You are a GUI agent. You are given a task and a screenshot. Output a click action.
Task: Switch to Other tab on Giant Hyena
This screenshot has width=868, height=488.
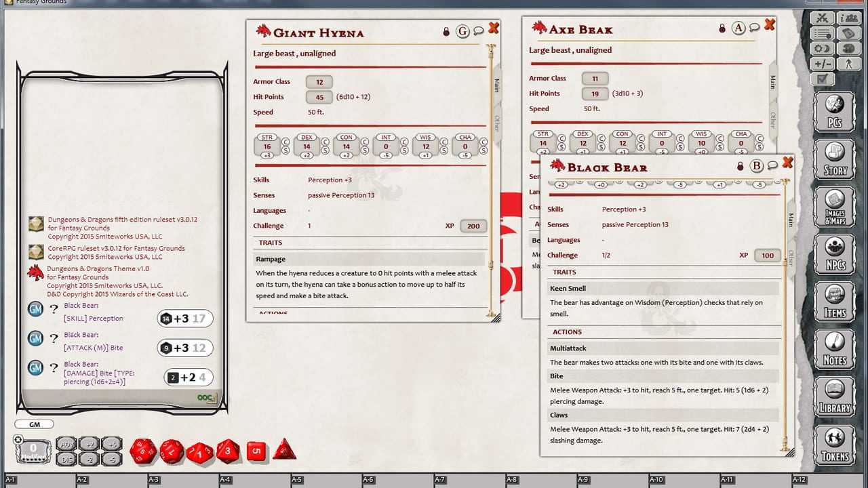(x=496, y=123)
